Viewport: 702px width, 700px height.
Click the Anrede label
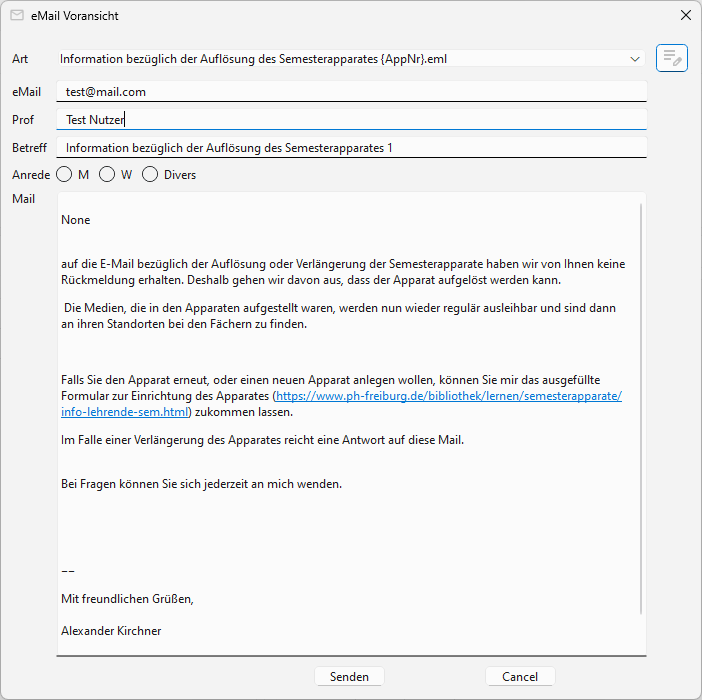(x=30, y=175)
